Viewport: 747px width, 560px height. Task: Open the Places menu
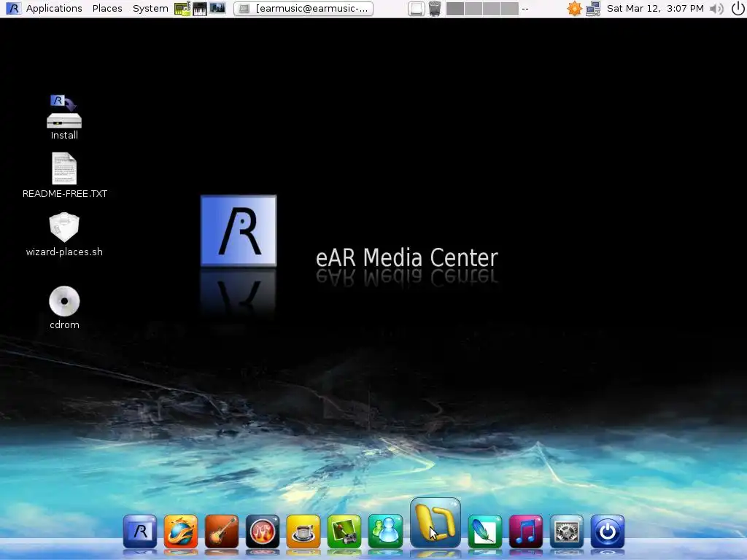107,9
